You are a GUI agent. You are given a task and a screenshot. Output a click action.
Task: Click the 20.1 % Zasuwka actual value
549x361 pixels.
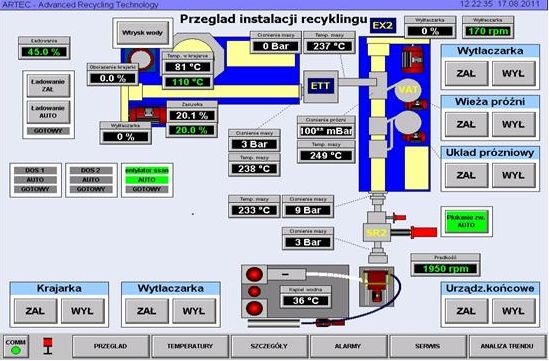coord(192,115)
